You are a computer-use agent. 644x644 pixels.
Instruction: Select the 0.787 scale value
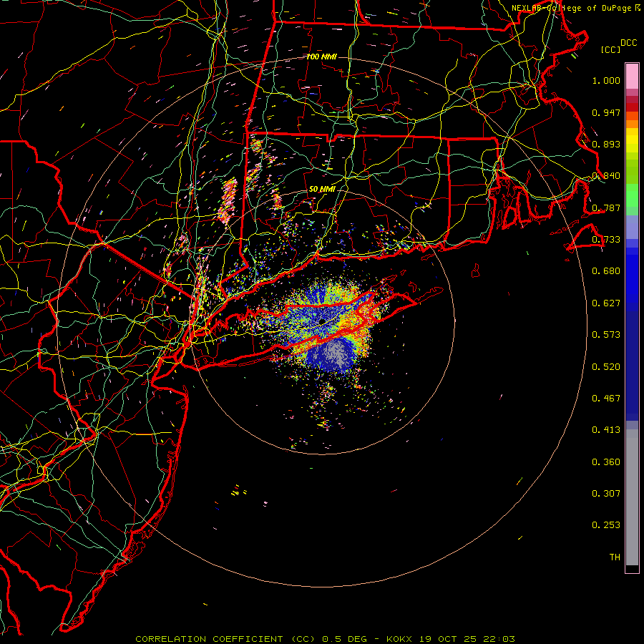coord(606,208)
